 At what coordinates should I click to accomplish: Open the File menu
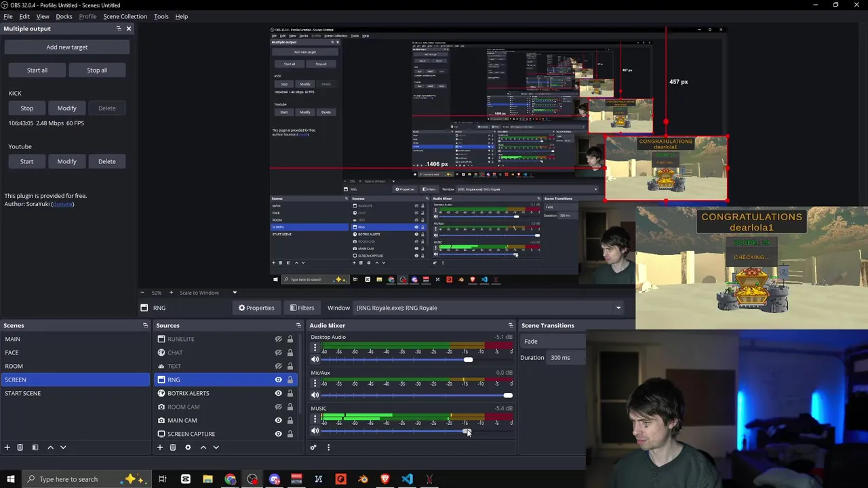(8, 16)
